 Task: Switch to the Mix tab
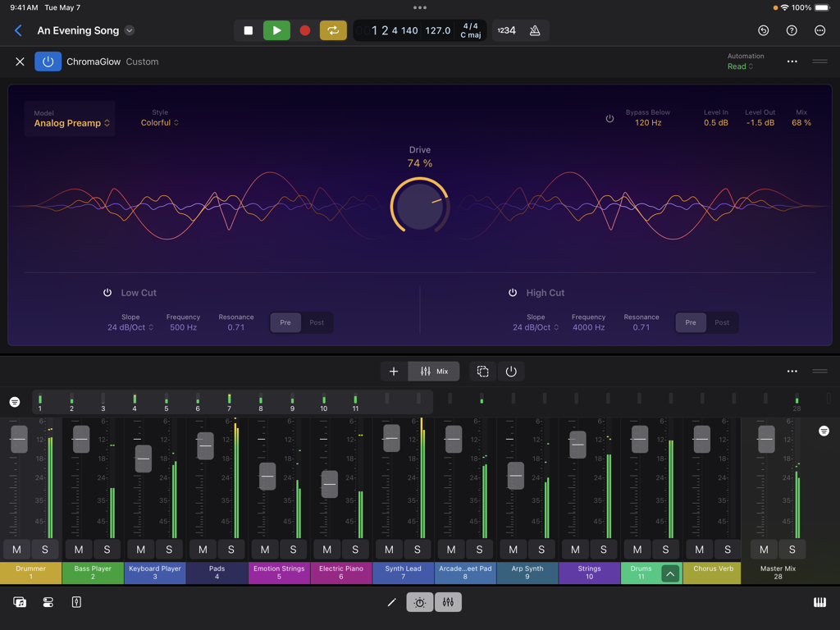point(433,371)
